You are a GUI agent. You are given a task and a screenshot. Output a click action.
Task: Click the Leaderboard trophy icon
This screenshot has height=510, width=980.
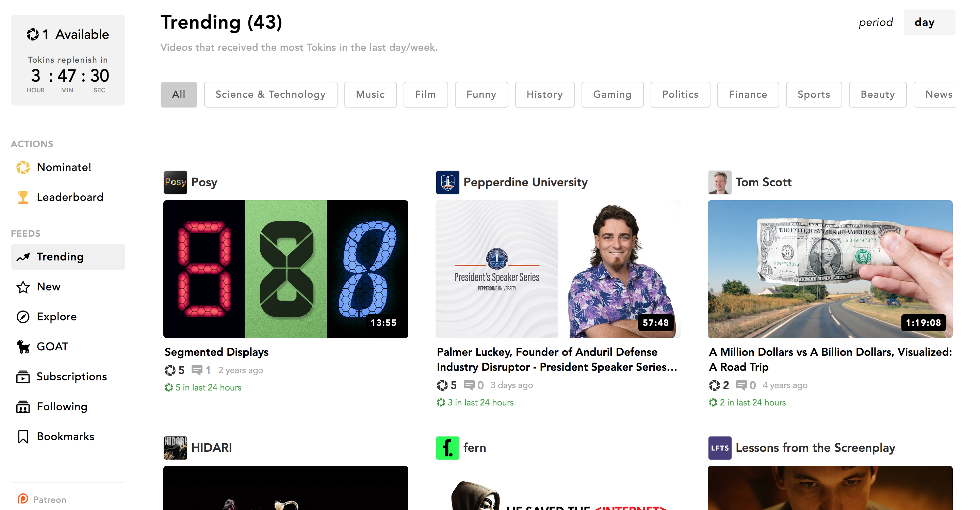click(x=23, y=197)
